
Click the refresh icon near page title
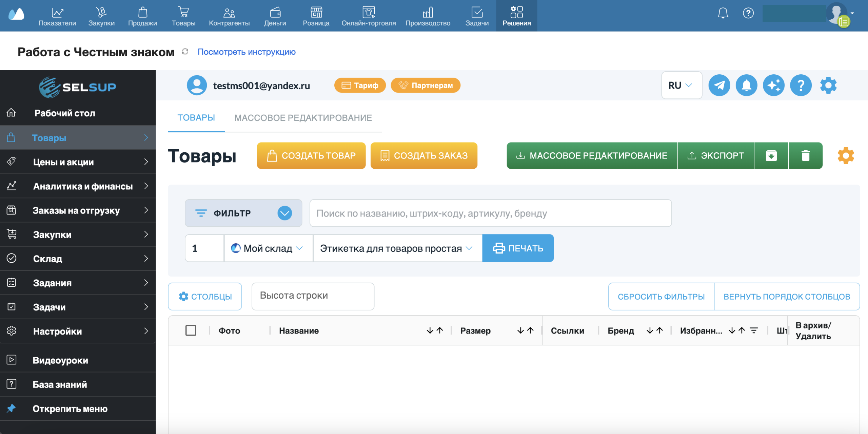tap(185, 52)
